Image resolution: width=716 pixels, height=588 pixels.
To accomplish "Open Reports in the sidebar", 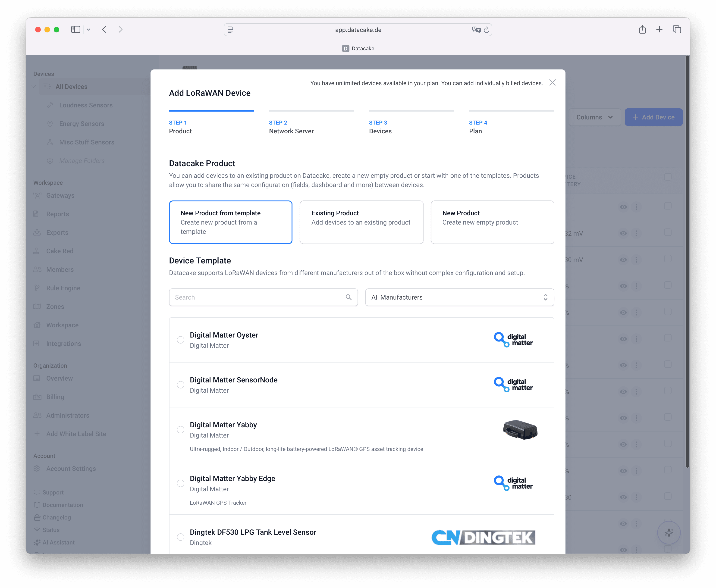I will (57, 214).
